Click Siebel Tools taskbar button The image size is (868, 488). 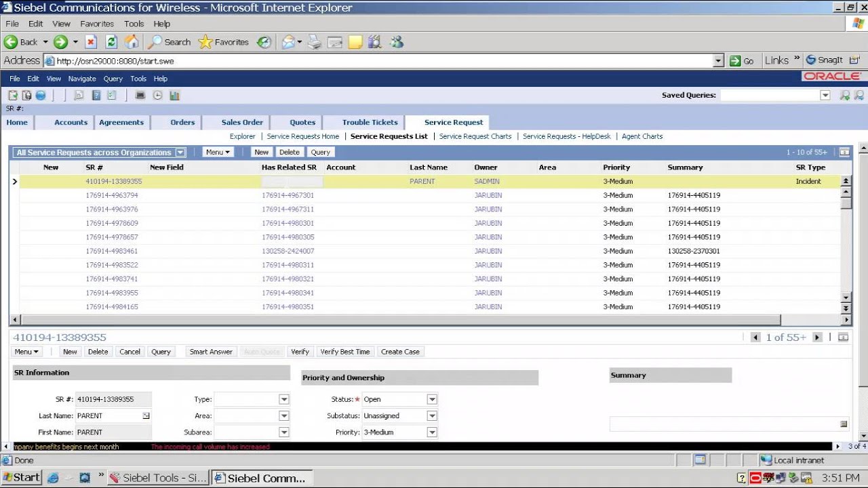pos(158,478)
